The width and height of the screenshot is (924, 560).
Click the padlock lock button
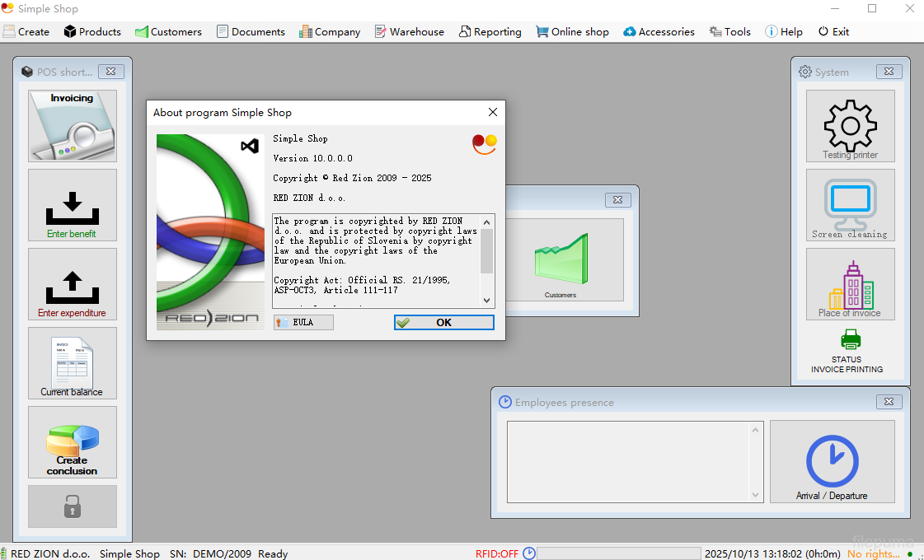click(73, 506)
